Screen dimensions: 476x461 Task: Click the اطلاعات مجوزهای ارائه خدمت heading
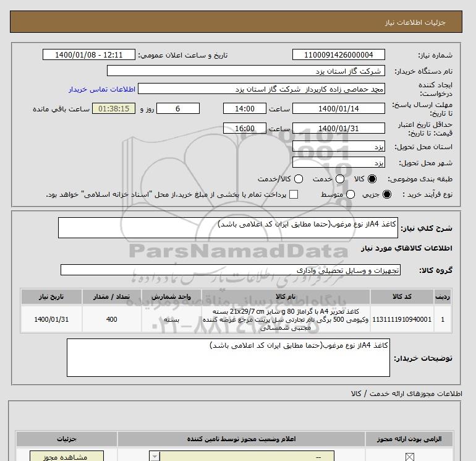(407, 394)
